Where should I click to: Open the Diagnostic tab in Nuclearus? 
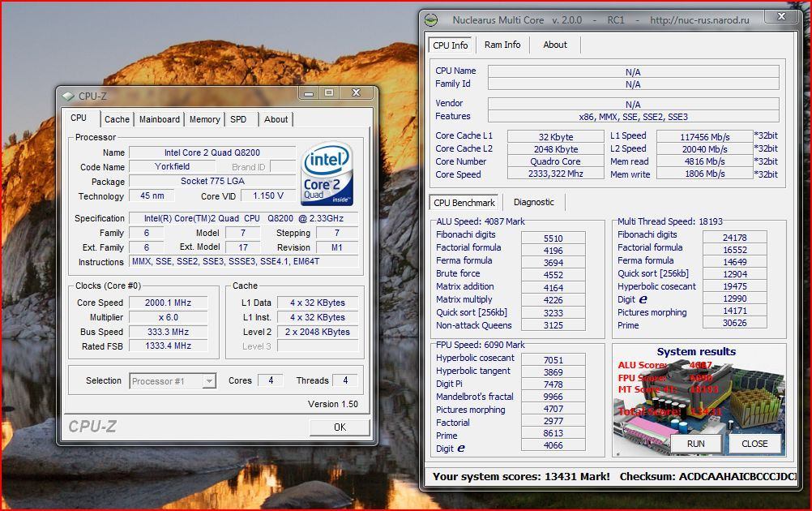click(x=533, y=202)
